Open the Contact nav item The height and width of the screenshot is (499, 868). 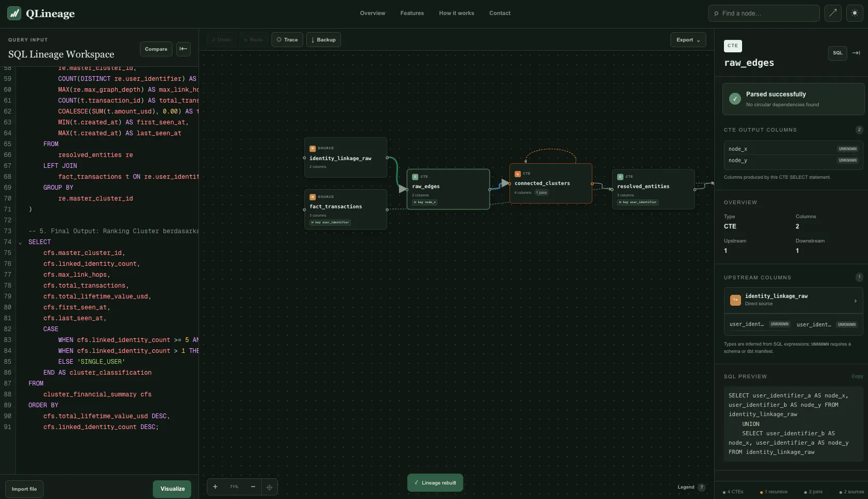click(500, 13)
